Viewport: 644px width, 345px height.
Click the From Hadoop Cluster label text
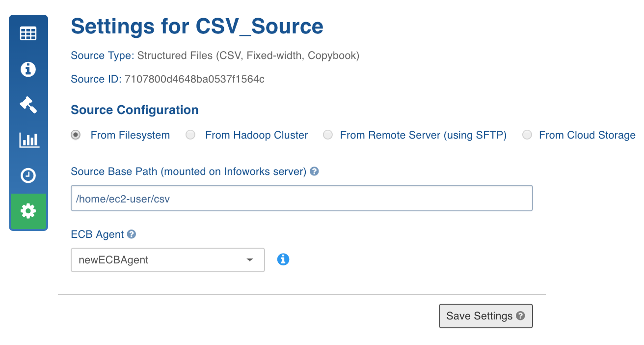(x=257, y=135)
